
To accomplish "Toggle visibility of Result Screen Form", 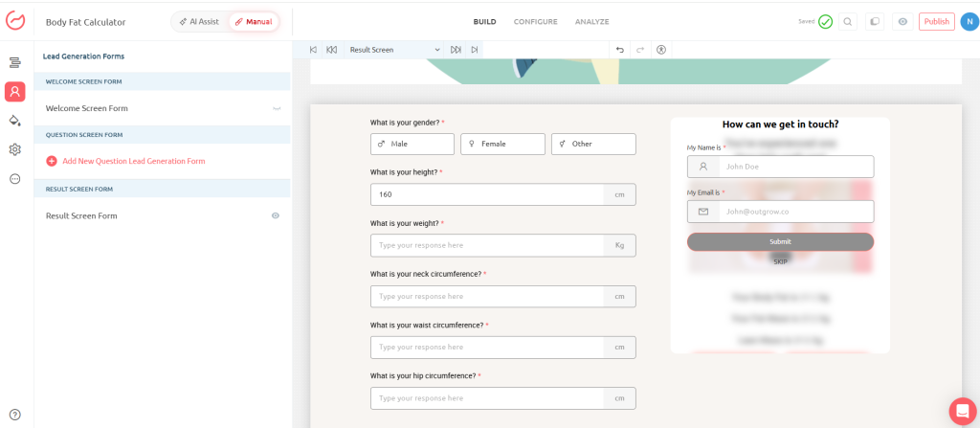I will point(275,215).
